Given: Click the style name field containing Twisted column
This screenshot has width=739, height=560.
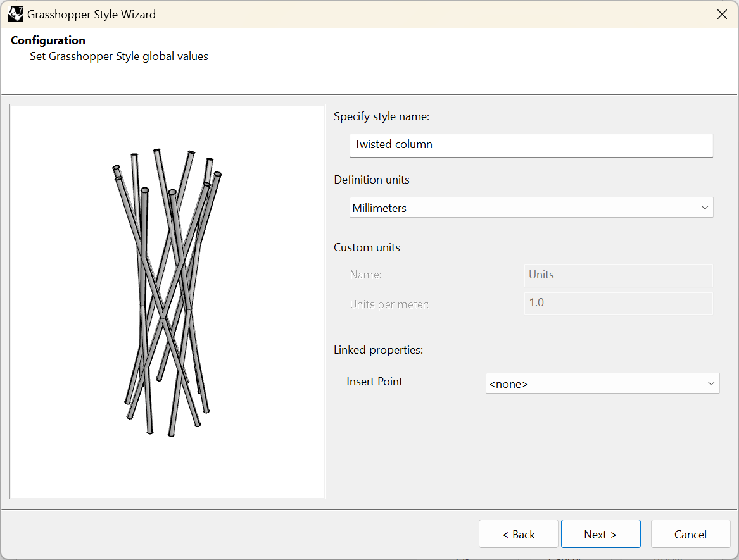Looking at the screenshot, I should pos(531,145).
